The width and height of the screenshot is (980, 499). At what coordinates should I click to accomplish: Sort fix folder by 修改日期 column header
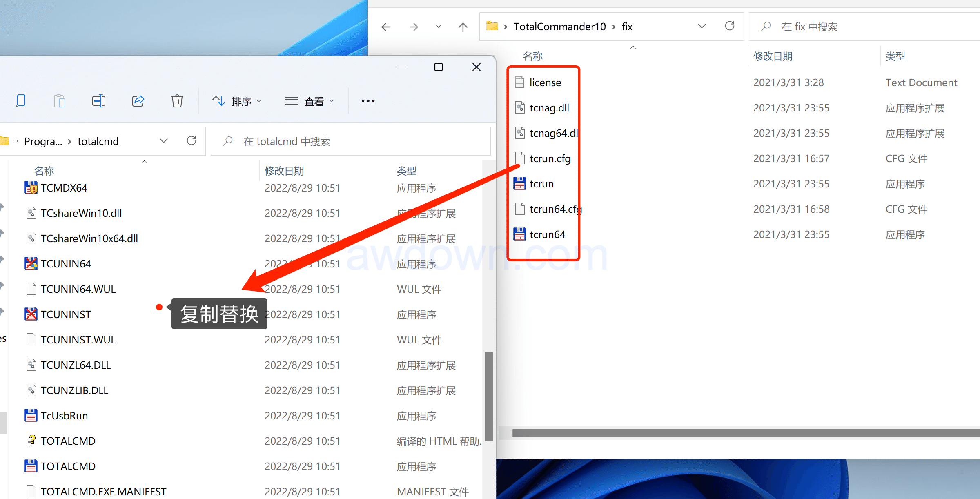tap(773, 56)
